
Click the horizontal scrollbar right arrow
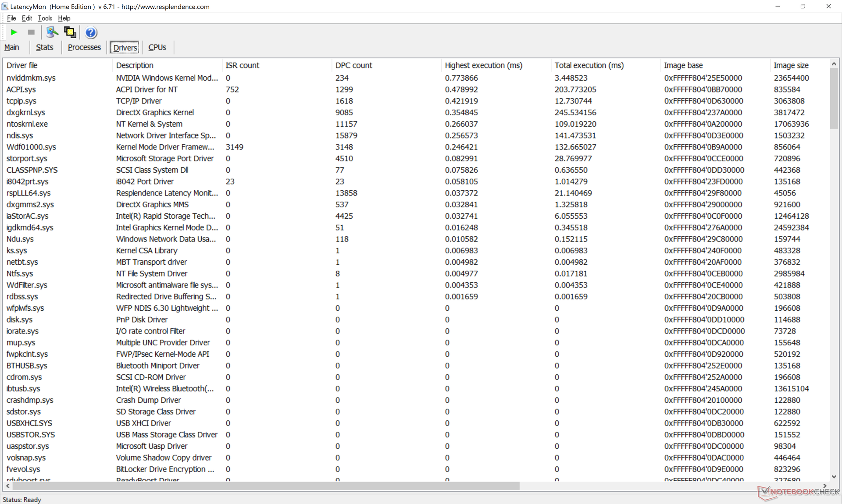coord(824,486)
